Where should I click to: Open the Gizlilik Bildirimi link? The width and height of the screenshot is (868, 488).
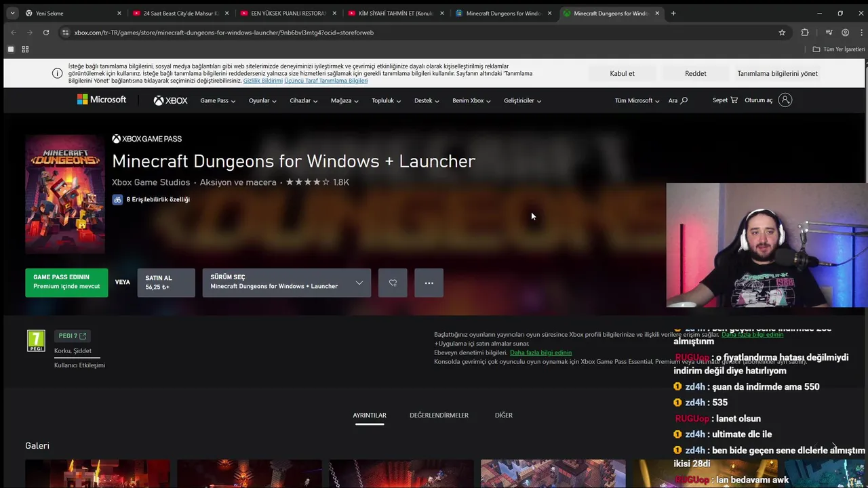[x=263, y=81]
